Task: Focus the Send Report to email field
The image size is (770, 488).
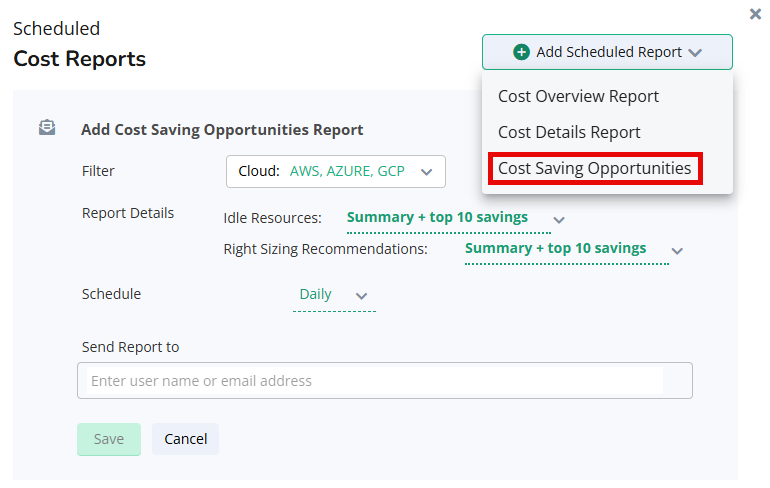Action: 385,380
